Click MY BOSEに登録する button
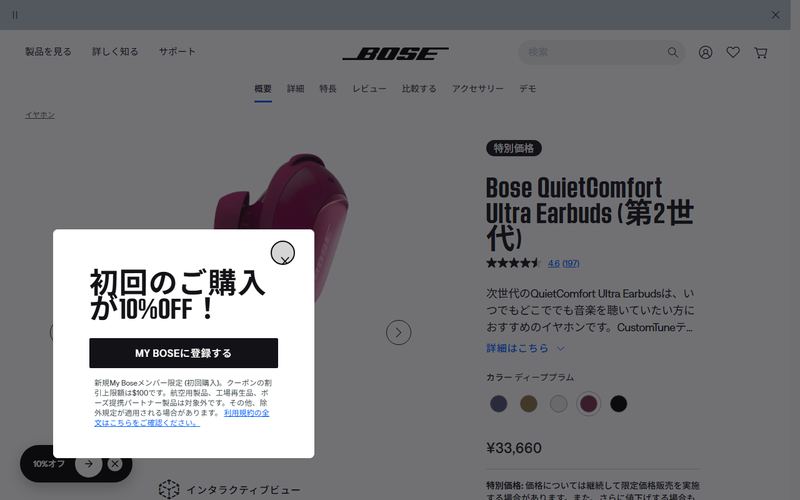This screenshot has height=500, width=800. pyautogui.click(x=184, y=353)
